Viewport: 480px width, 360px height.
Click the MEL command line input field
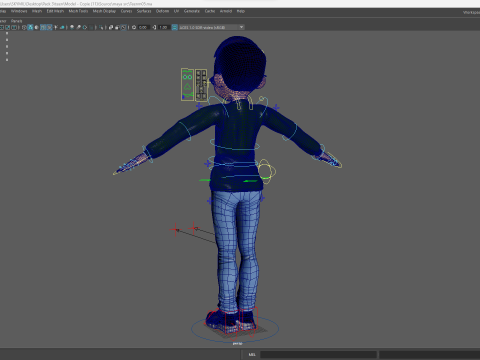318,354
